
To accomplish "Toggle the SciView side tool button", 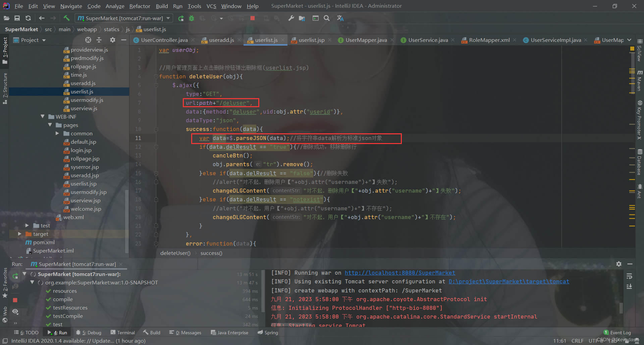I will click(x=640, y=50).
